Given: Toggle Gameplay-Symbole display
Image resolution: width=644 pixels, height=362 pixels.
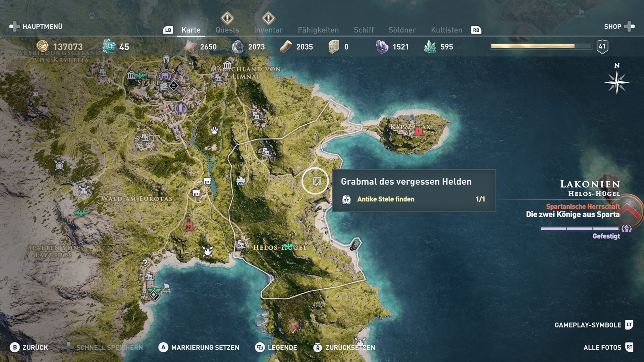Looking at the screenshot, I should [x=594, y=325].
